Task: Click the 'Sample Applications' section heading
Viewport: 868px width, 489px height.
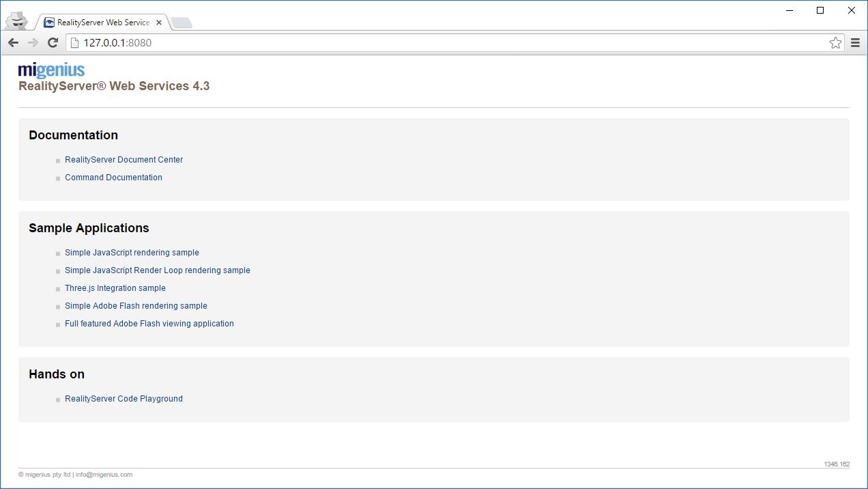Action: click(89, 228)
